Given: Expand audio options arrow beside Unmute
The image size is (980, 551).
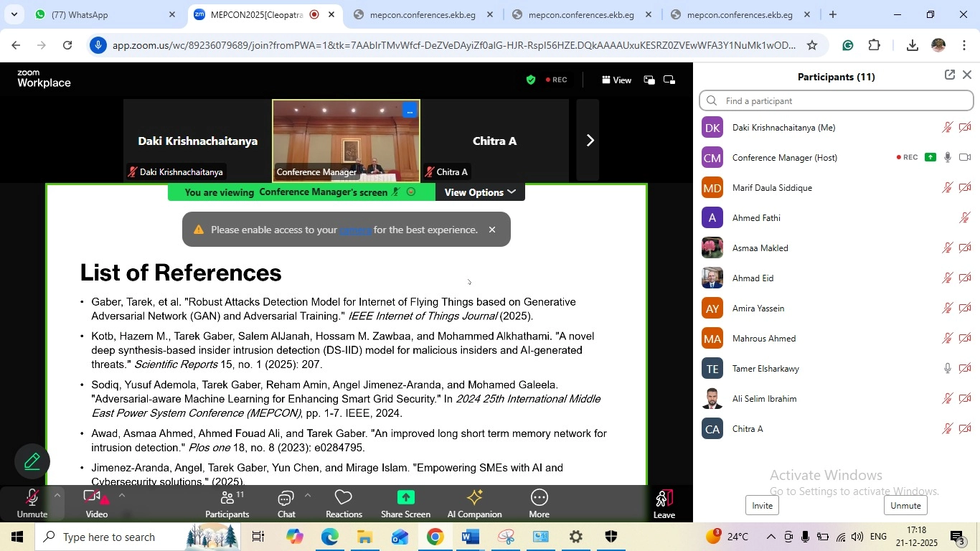Looking at the screenshot, I should click(x=57, y=495).
